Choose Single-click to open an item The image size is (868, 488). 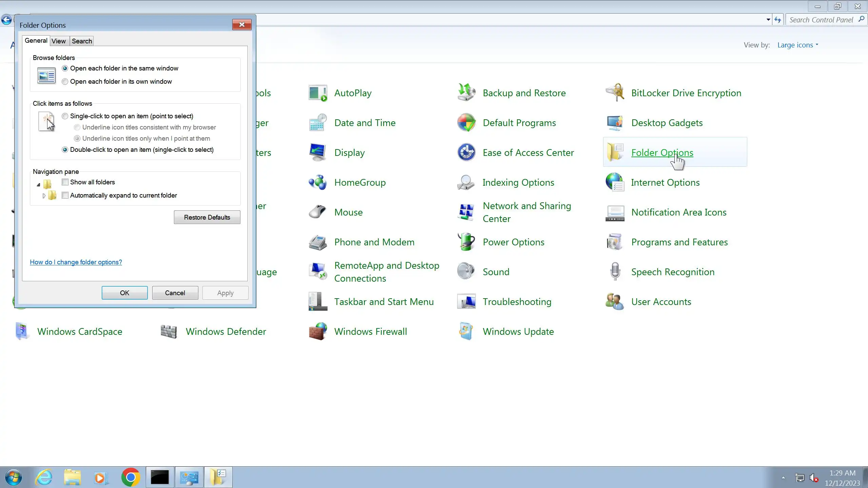pyautogui.click(x=65, y=116)
